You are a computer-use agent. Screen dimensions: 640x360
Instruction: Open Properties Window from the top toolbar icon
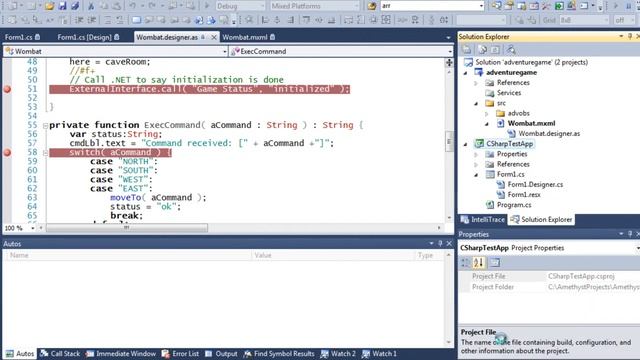(x=509, y=6)
